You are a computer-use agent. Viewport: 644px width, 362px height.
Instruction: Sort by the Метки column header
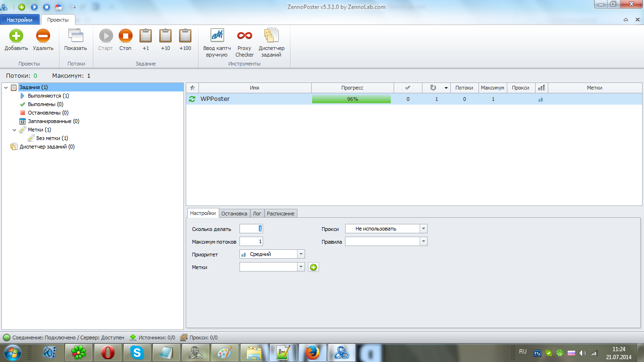tap(594, 88)
